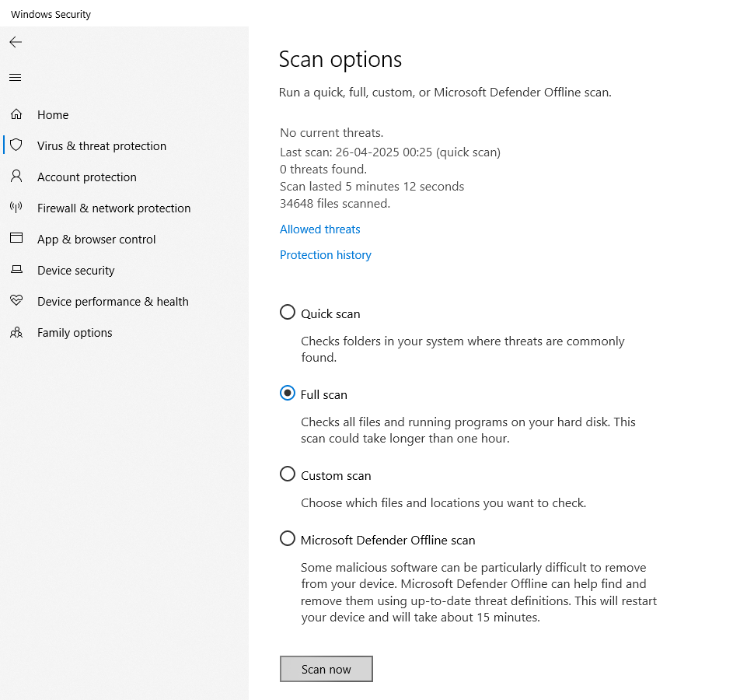Click the Home house icon

point(16,114)
